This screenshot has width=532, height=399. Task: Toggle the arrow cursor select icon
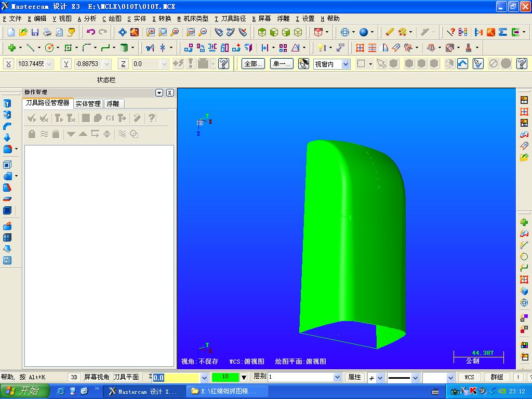pyautogui.click(x=381, y=63)
